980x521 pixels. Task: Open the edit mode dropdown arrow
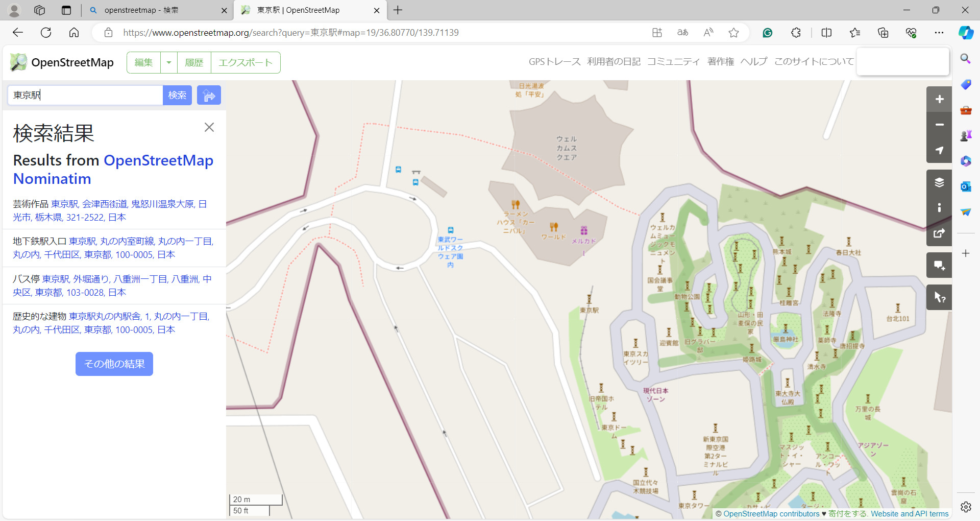tap(169, 62)
